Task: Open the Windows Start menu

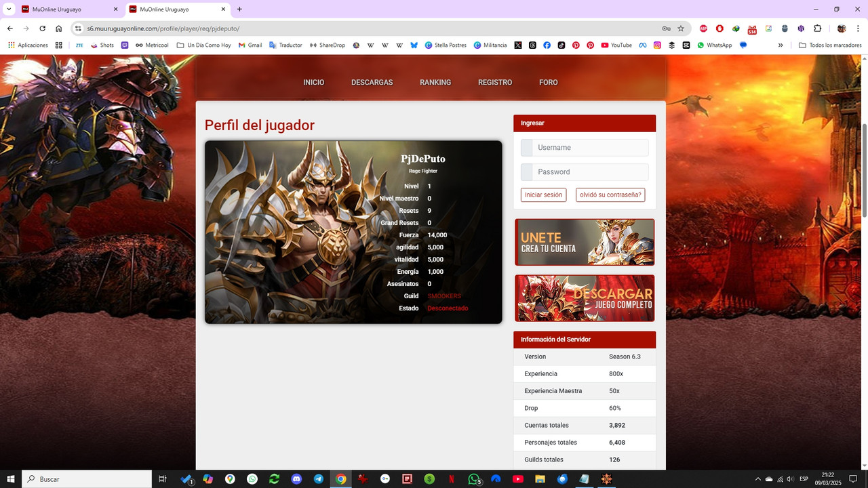Action: 11,479
